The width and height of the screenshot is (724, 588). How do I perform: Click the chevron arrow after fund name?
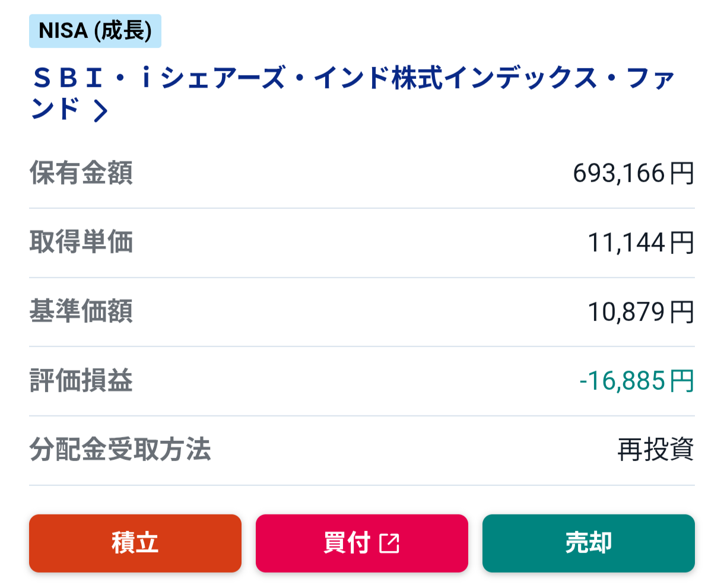(x=101, y=110)
